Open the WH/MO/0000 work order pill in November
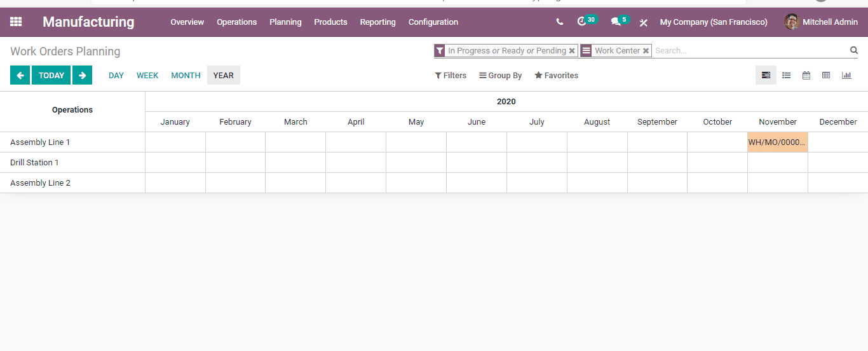868x351 pixels. coord(778,142)
